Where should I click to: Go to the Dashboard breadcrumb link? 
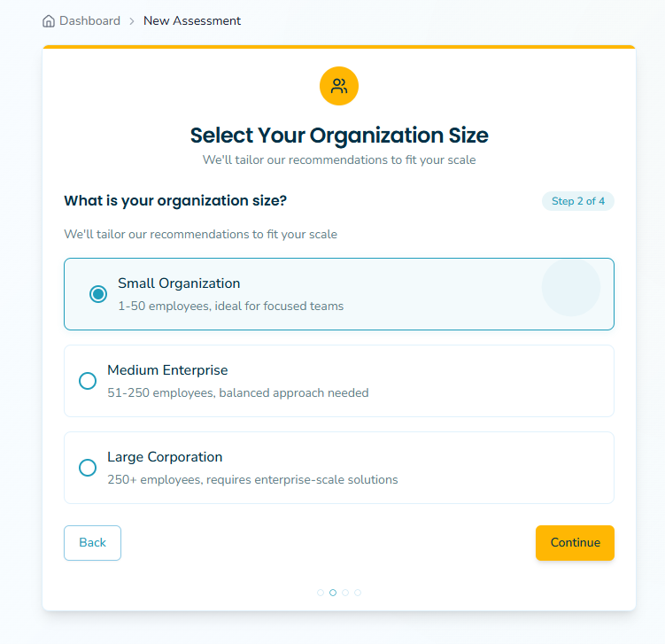point(89,21)
